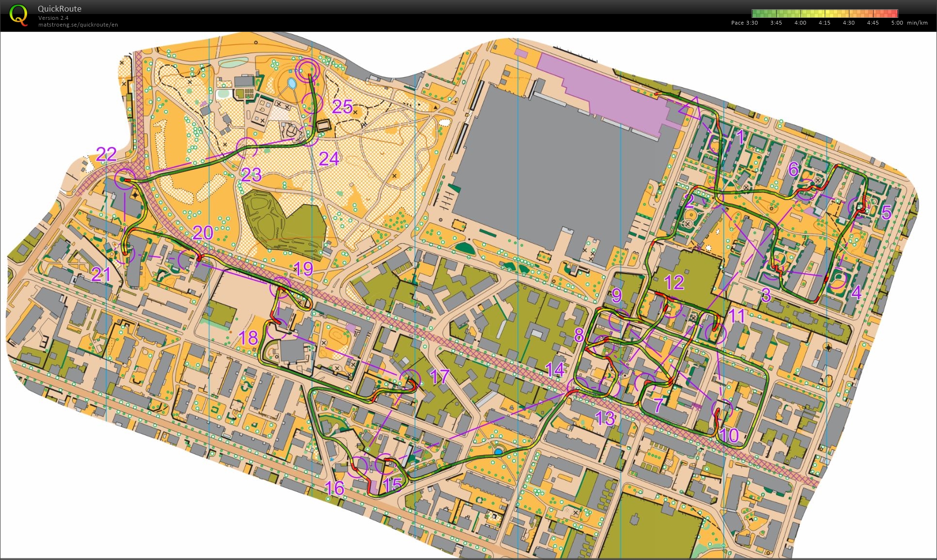937x560 pixels.
Task: Click control number 18 label
Action: tap(248, 338)
